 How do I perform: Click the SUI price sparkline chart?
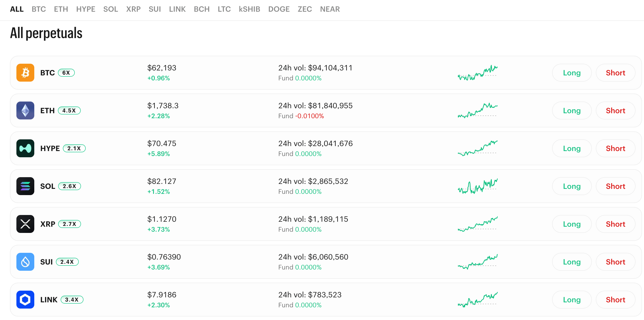click(x=478, y=262)
